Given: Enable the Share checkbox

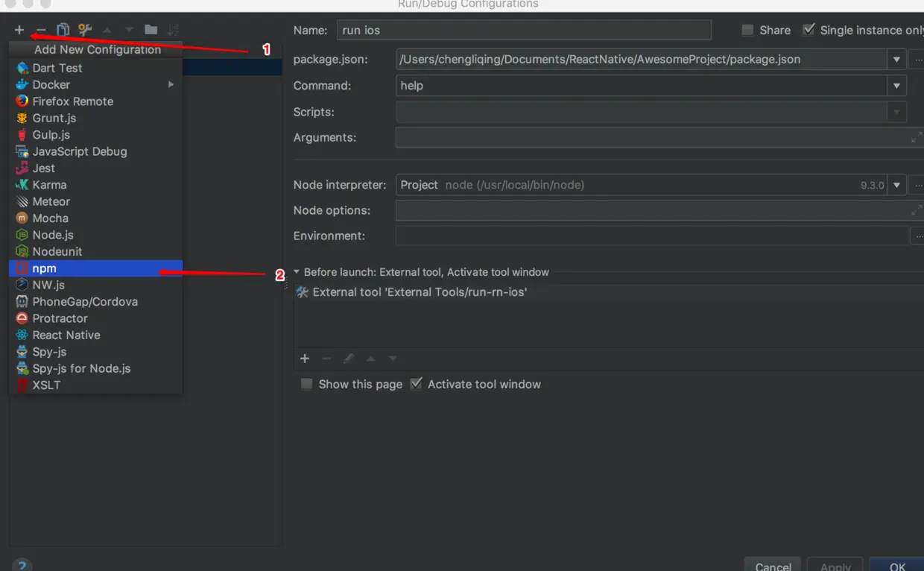Looking at the screenshot, I should point(747,30).
